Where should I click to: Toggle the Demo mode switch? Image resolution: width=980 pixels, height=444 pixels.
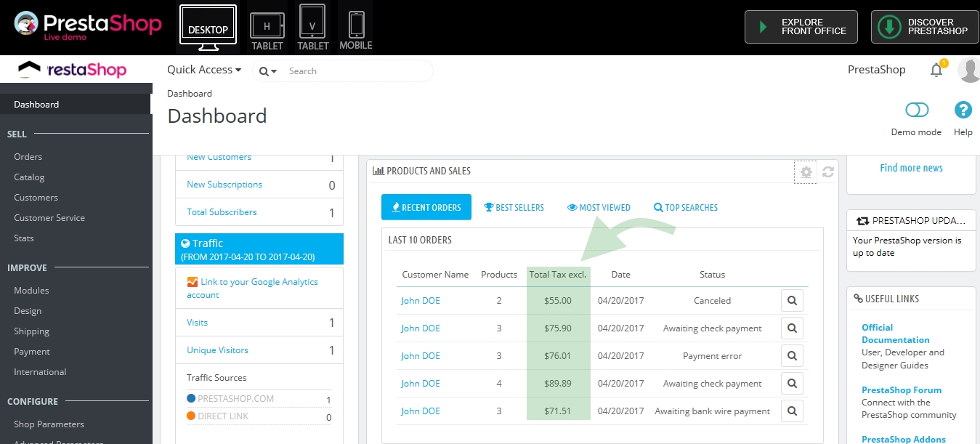[917, 110]
